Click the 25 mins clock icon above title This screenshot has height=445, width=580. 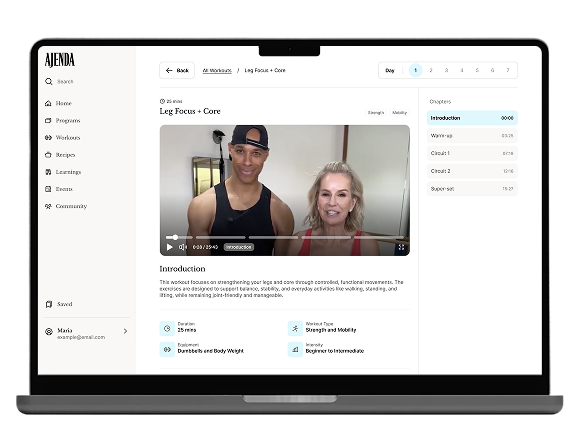[x=162, y=101]
